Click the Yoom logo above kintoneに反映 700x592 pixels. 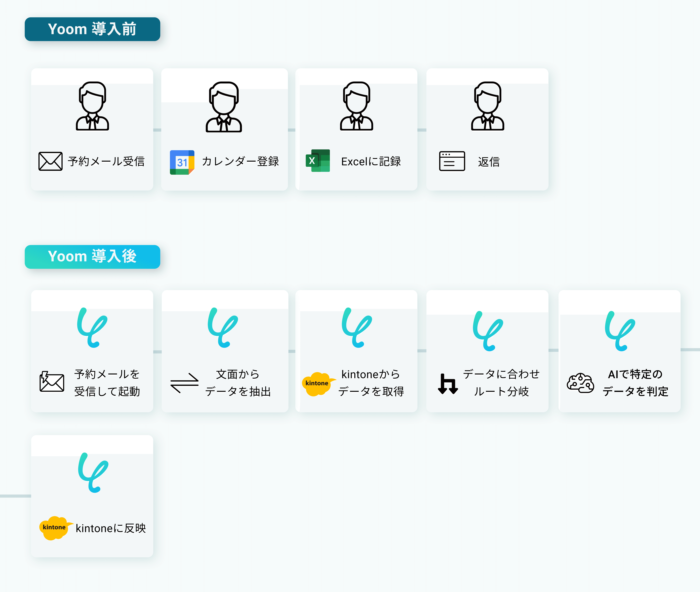coord(93,473)
